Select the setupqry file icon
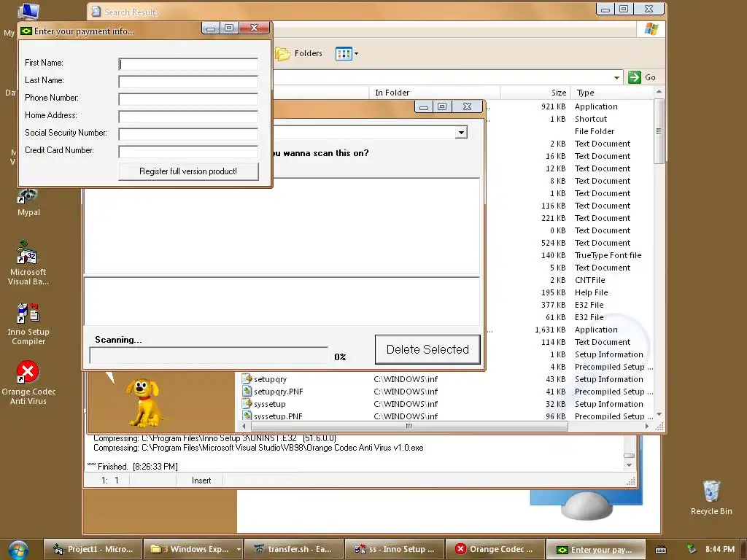The width and height of the screenshot is (747, 560). (247, 378)
